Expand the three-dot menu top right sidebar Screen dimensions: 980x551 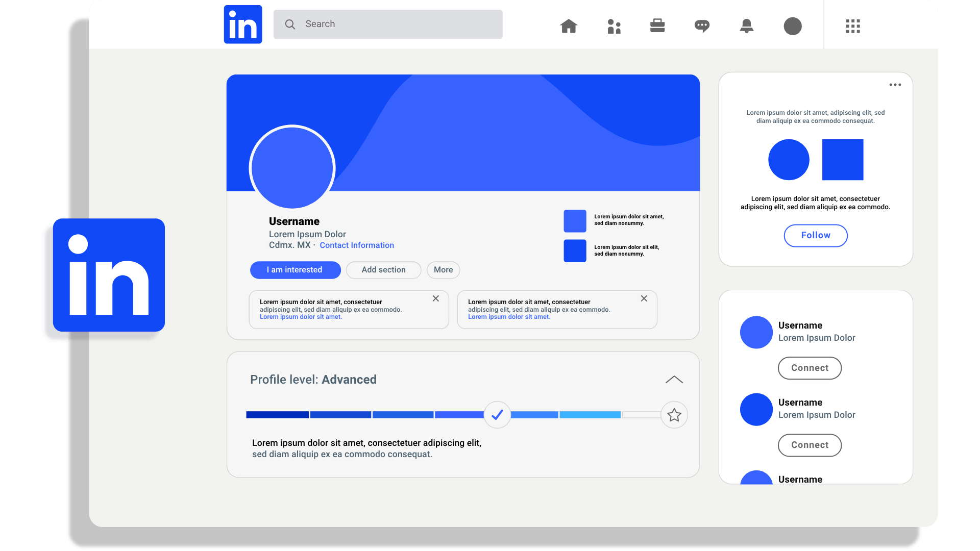pyautogui.click(x=895, y=85)
